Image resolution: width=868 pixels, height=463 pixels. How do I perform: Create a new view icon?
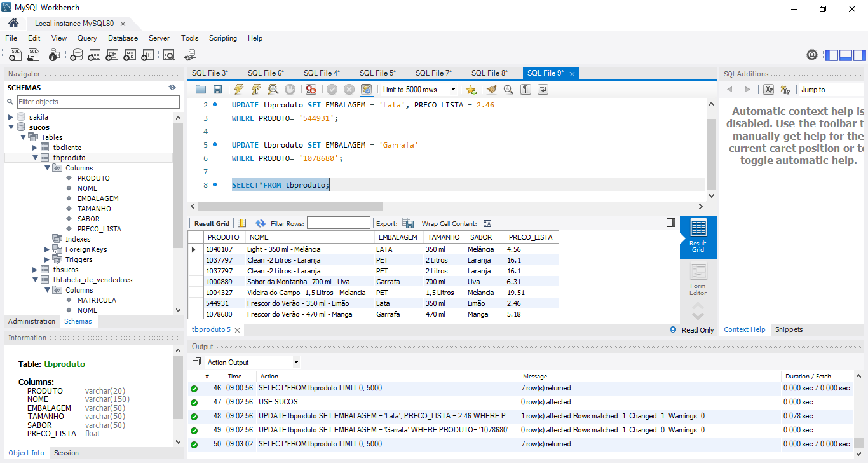[112, 55]
